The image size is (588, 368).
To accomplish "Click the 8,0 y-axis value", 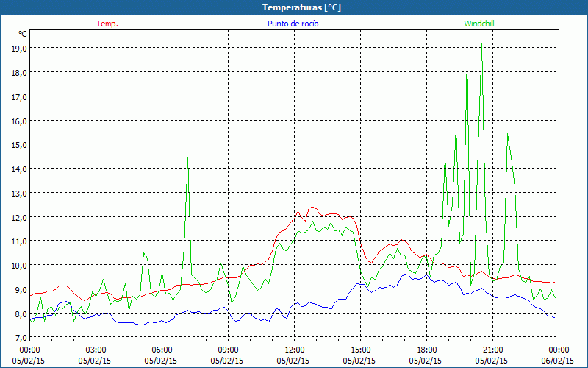I will pyautogui.click(x=21, y=314).
